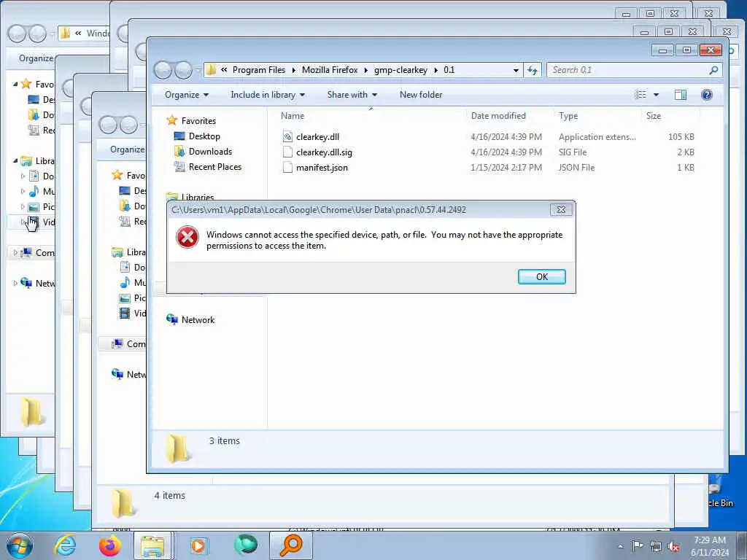
Task: Expand Network in leftmost background window
Action: click(15, 284)
